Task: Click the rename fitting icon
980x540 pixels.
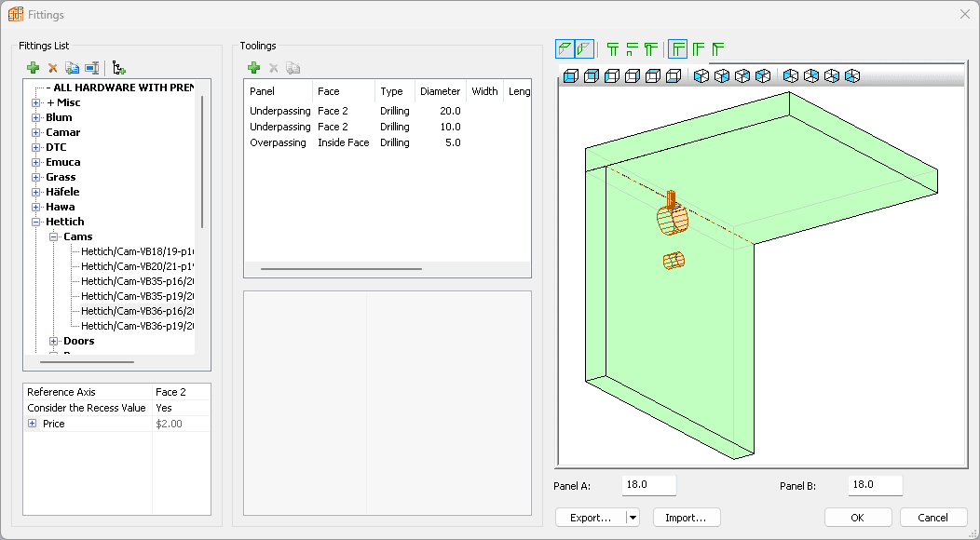Action: (92, 68)
